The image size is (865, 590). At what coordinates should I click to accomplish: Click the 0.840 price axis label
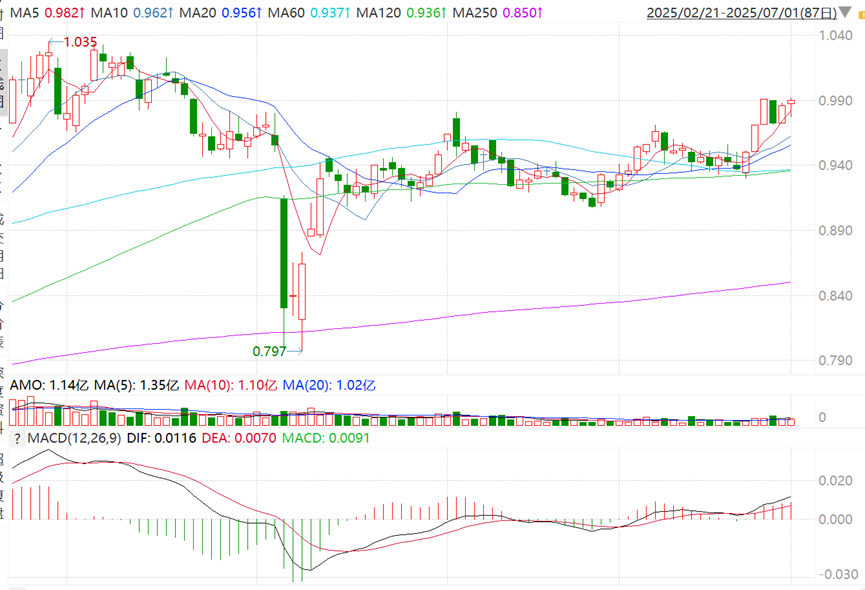click(x=835, y=296)
